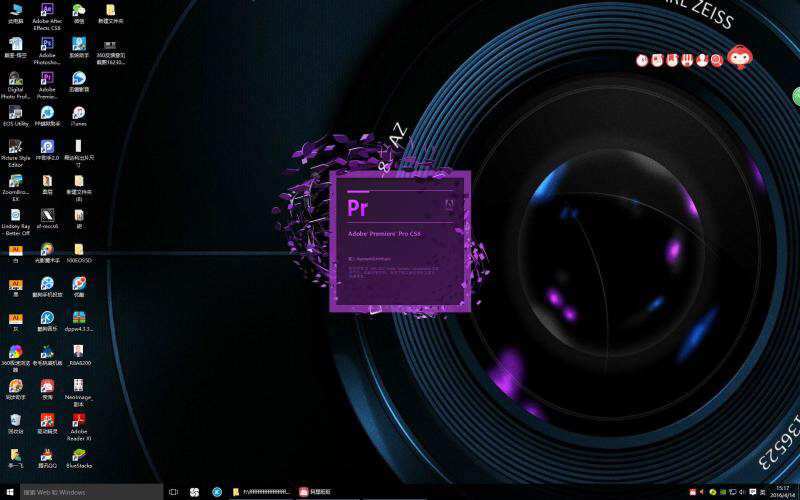Click the blue K icon on taskbar
Viewport: 800px width, 500px height.
point(217,492)
